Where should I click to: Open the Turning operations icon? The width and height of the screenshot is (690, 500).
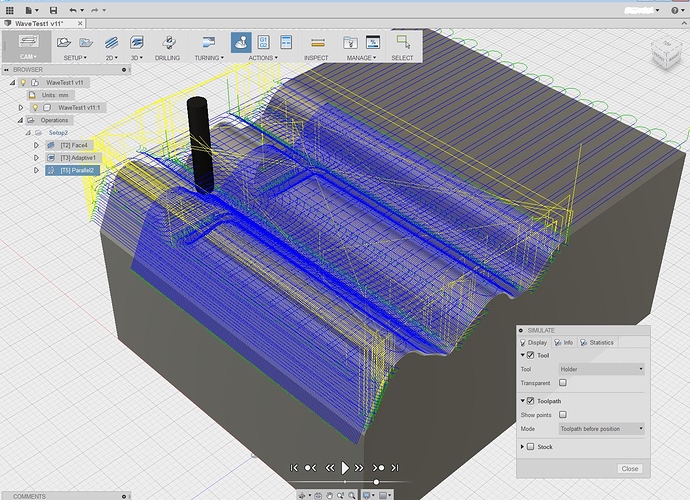(209, 43)
